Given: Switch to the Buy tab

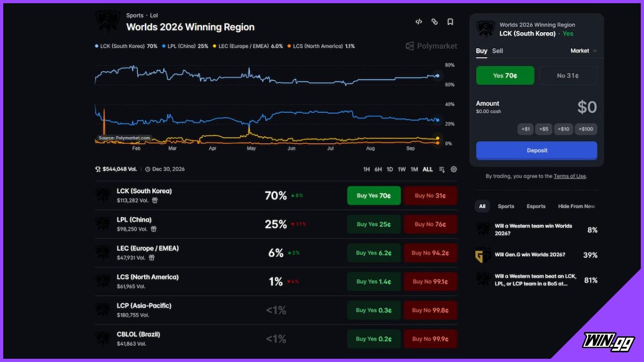Looking at the screenshot, I should pyautogui.click(x=481, y=51).
